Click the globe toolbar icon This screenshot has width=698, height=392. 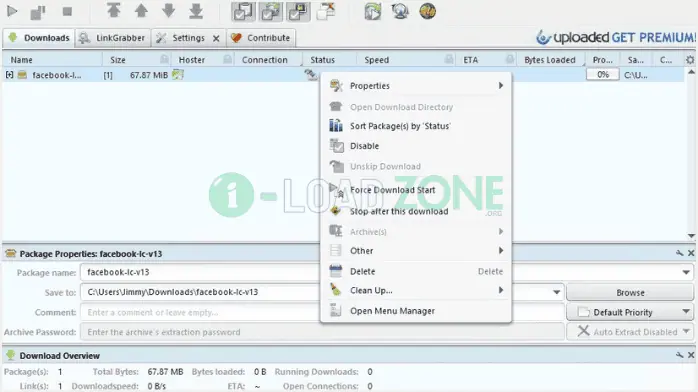pos(427,11)
